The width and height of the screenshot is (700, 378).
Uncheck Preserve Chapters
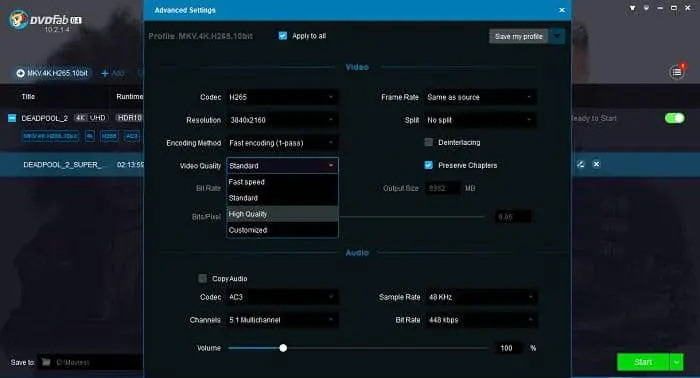[x=429, y=165]
